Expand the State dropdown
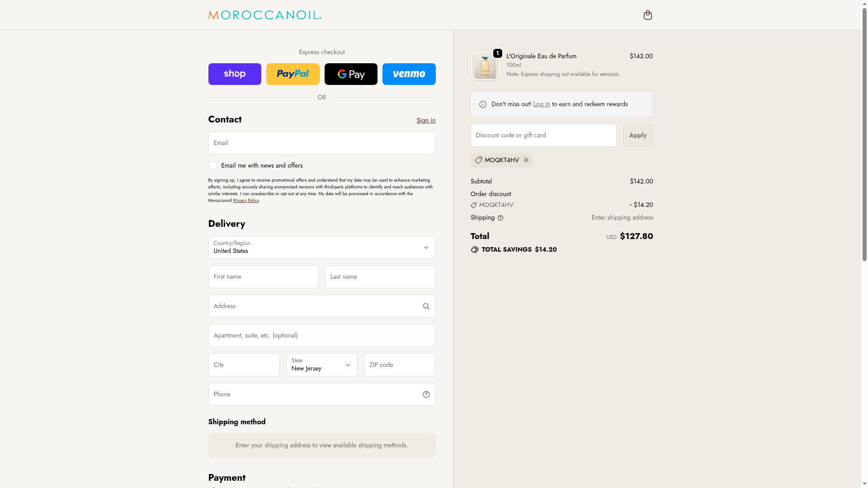This screenshot has height=488, width=868. pos(321,365)
